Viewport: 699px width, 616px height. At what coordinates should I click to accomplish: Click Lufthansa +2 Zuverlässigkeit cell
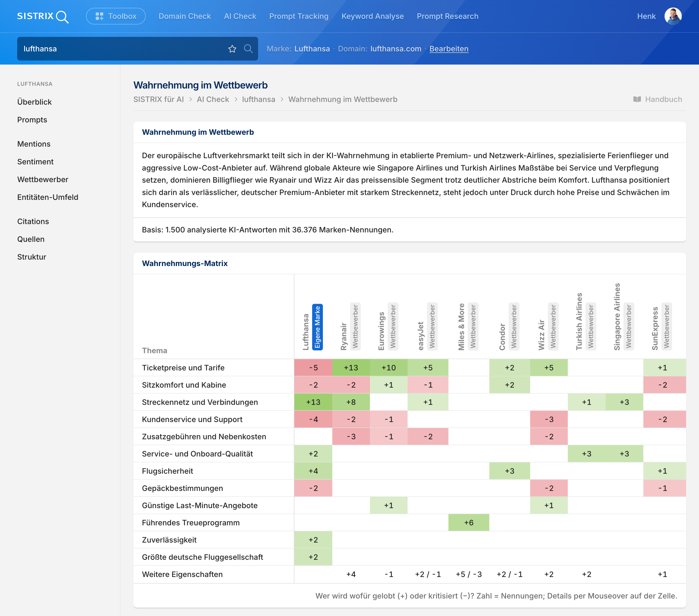pyautogui.click(x=313, y=540)
